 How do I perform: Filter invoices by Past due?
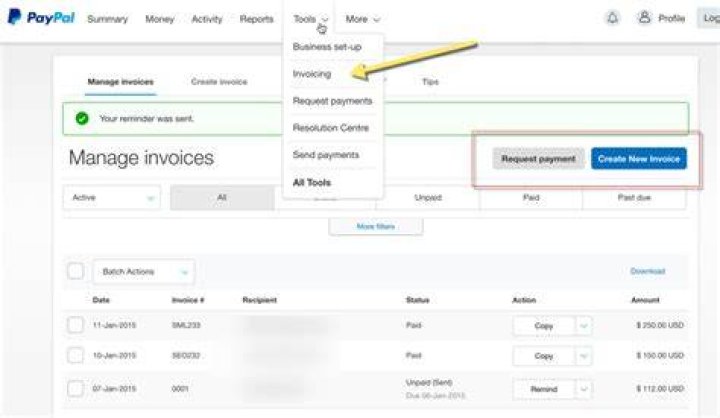pos(634,198)
